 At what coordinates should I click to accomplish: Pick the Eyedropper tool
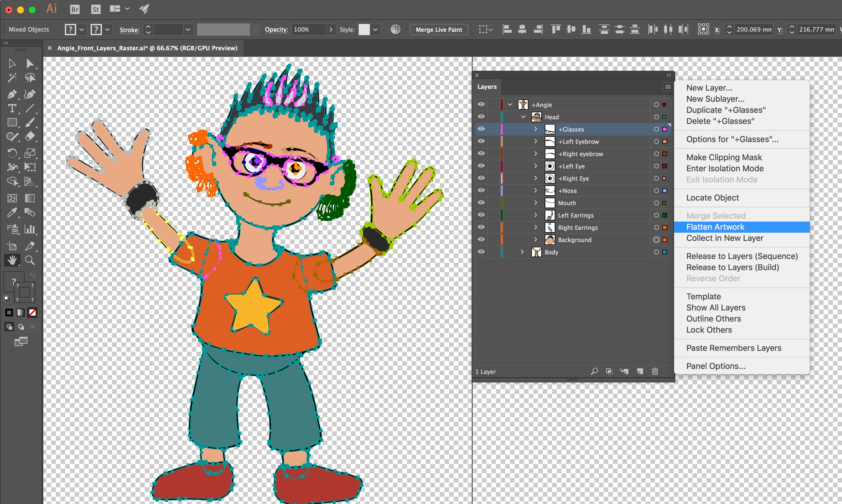click(x=12, y=213)
